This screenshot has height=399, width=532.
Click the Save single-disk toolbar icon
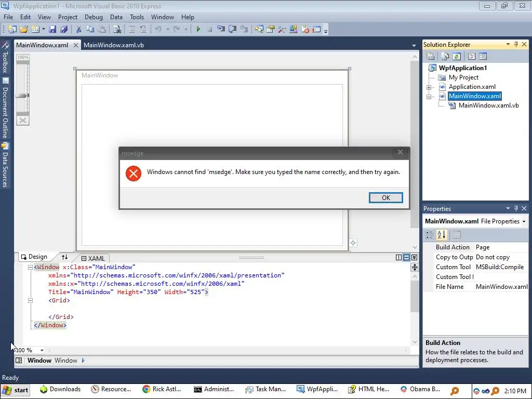pyautogui.click(x=52, y=29)
